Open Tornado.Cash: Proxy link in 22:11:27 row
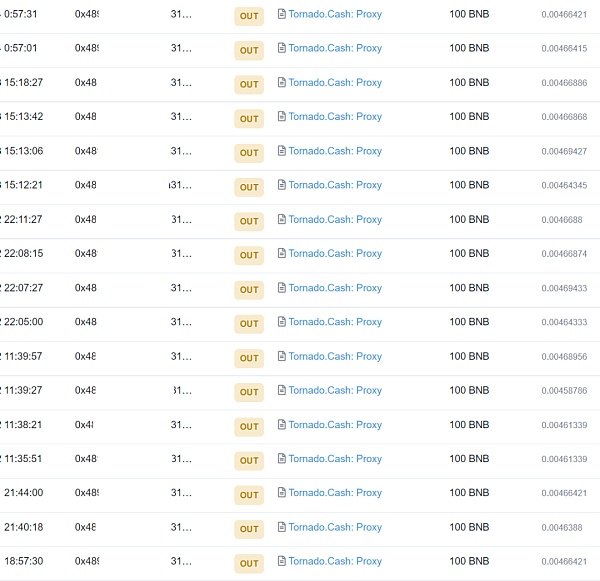The image size is (600, 581). [335, 220]
